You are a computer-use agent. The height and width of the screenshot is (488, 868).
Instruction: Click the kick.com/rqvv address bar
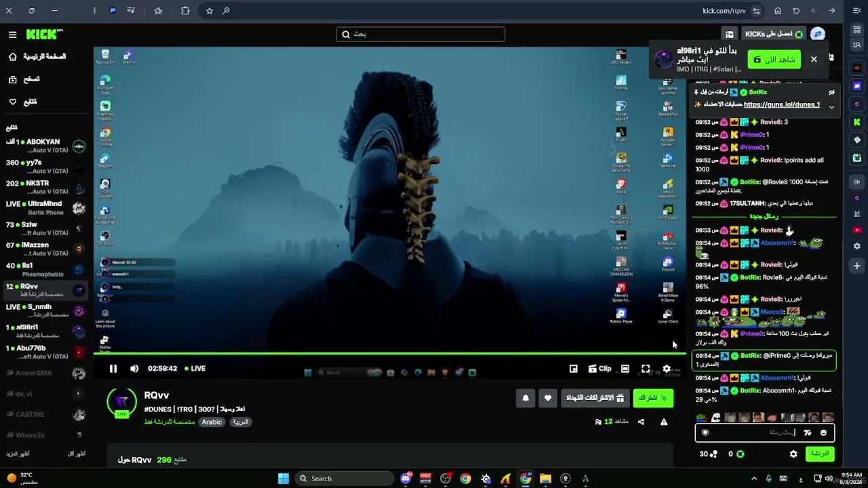pos(724,11)
